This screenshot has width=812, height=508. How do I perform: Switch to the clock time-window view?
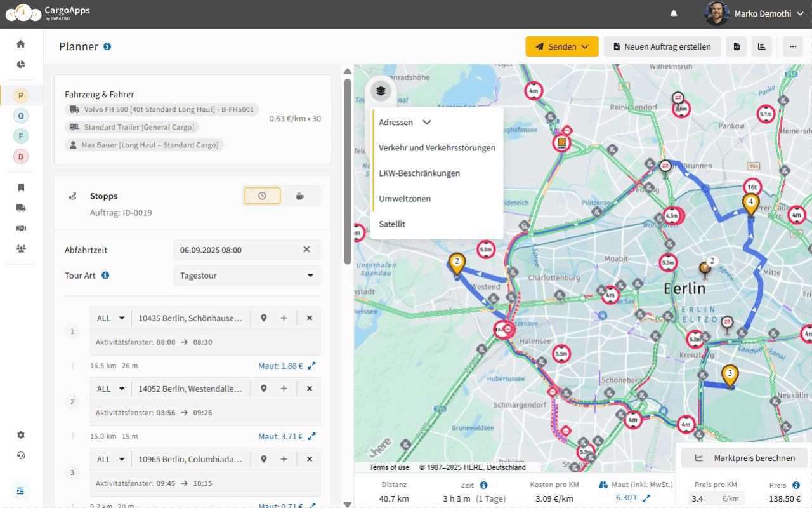[262, 196]
